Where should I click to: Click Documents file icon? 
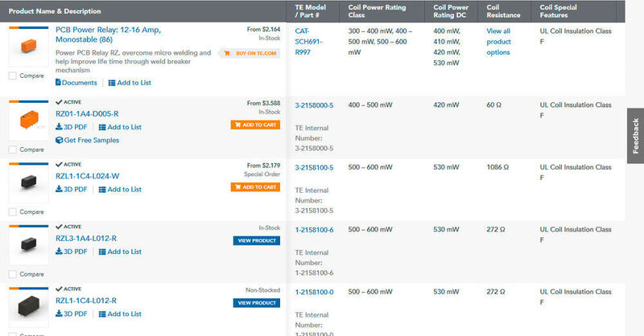pyautogui.click(x=58, y=82)
